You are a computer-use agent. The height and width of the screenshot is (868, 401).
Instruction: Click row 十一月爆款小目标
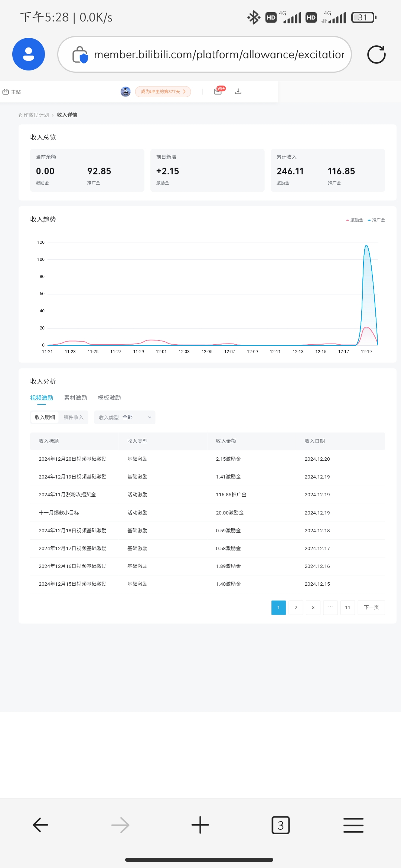pos(207,513)
